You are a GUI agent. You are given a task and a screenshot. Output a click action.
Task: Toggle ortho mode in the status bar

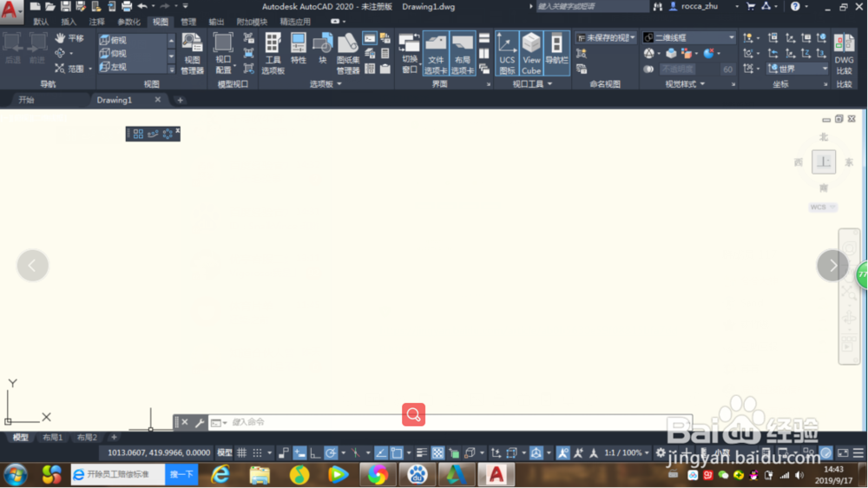(315, 453)
